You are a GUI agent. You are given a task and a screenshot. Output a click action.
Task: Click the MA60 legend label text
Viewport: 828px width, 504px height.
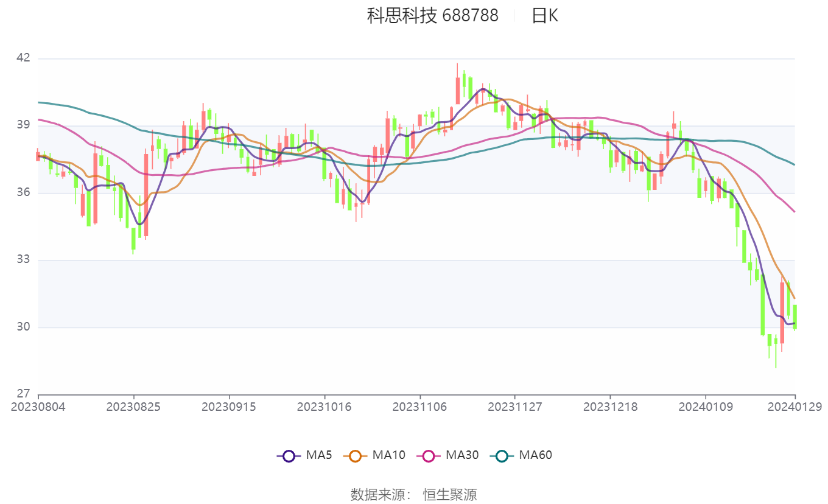pyautogui.click(x=535, y=455)
